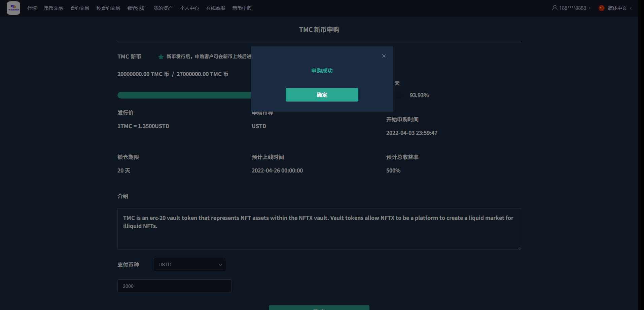Click the USTD value under 申购币种
This screenshot has width=644, height=310.
point(259,126)
